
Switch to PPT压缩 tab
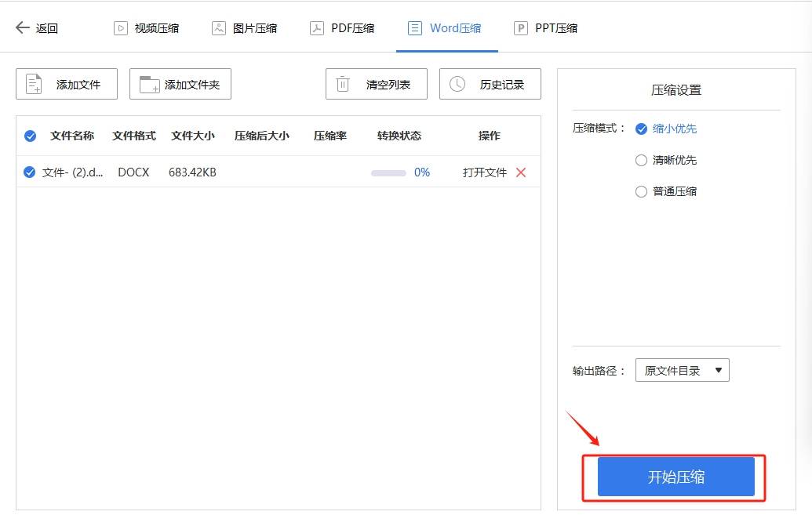click(546, 28)
